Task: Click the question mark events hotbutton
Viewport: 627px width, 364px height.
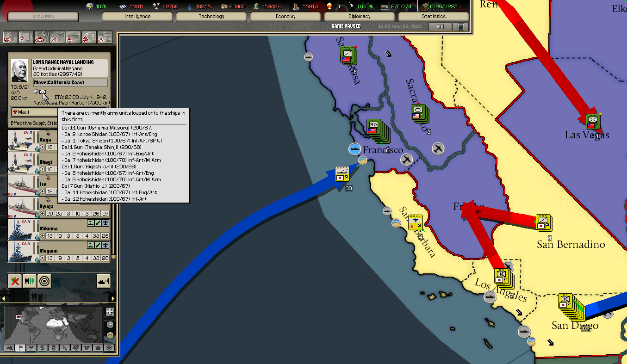Action: coord(26,37)
